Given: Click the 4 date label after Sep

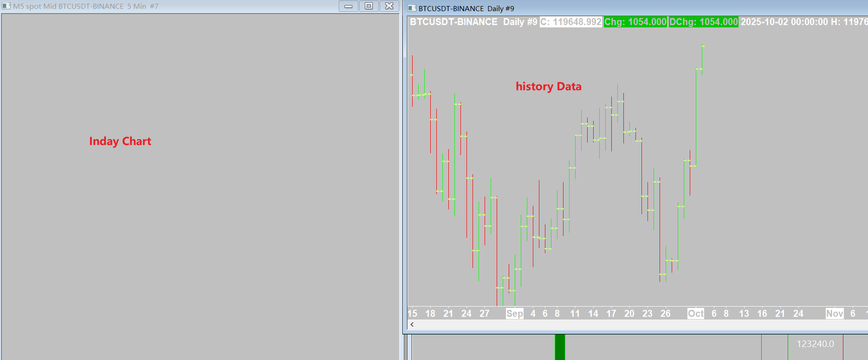Looking at the screenshot, I should [x=533, y=314].
